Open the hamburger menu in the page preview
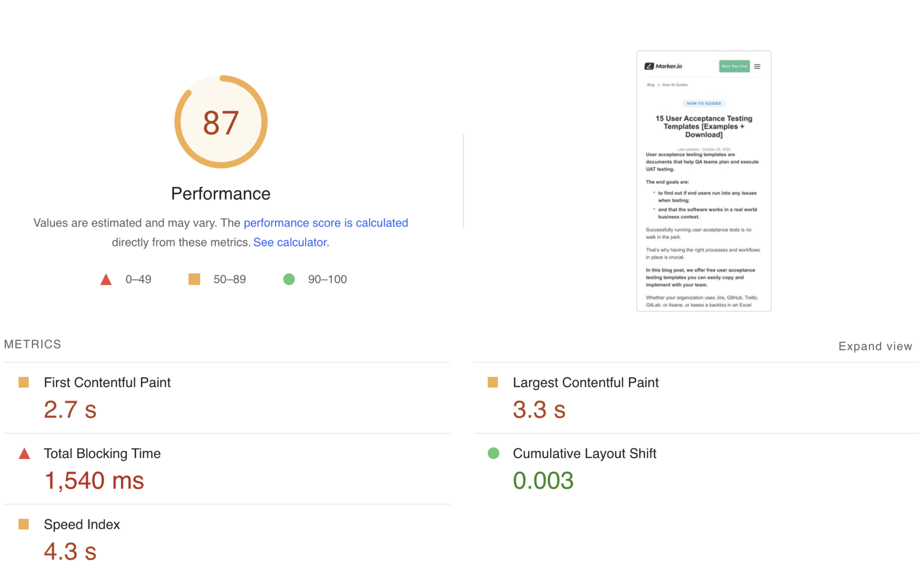 757,66
